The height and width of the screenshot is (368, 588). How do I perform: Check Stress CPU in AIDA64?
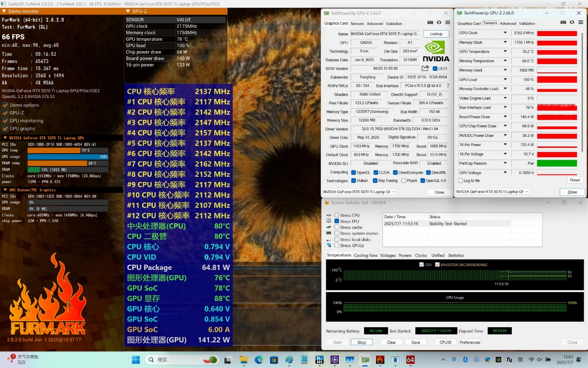tap(337, 215)
